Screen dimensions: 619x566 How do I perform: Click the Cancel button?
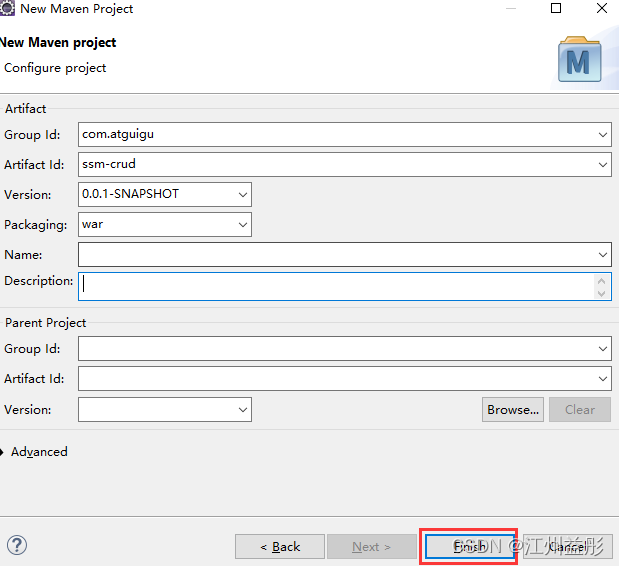coord(568,546)
